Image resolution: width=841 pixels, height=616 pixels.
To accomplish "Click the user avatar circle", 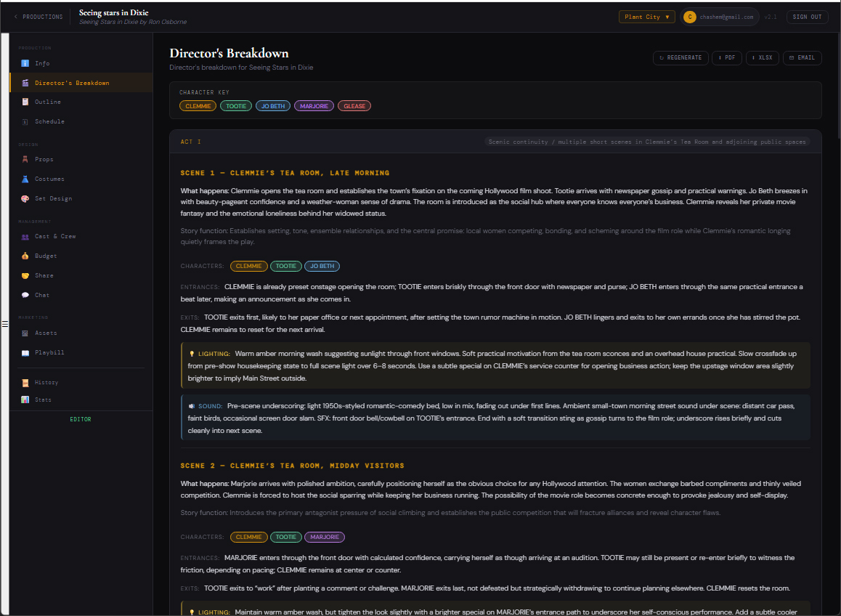I will (x=690, y=17).
